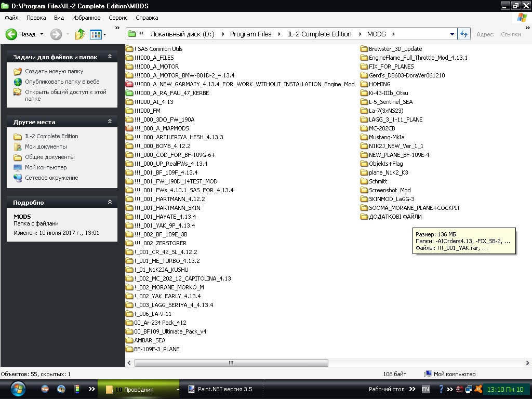
Task: Open the folder Views icon button
Action: (96, 34)
